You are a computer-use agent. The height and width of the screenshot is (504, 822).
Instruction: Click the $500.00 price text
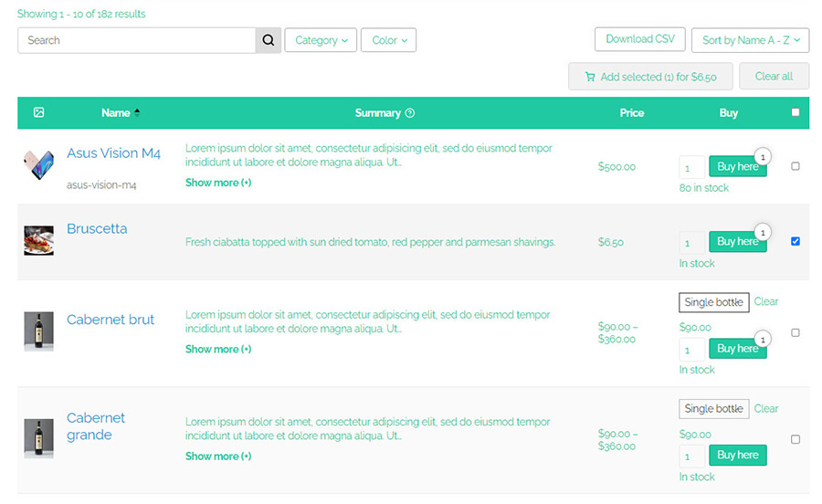616,167
